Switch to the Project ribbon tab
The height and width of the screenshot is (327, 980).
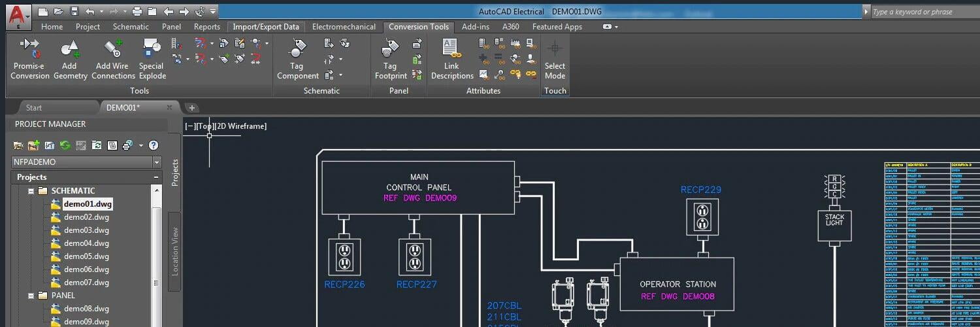coord(88,27)
